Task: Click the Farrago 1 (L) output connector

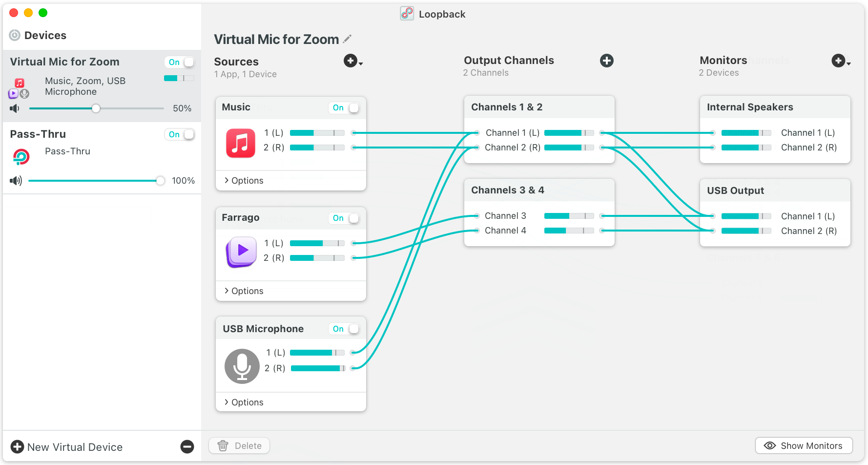Action: tap(353, 243)
